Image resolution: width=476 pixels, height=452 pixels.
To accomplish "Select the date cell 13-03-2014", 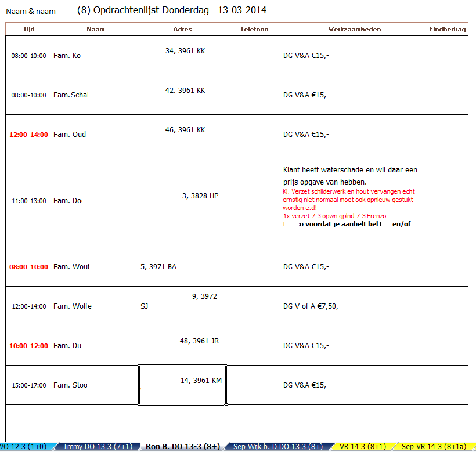I will (x=242, y=10).
